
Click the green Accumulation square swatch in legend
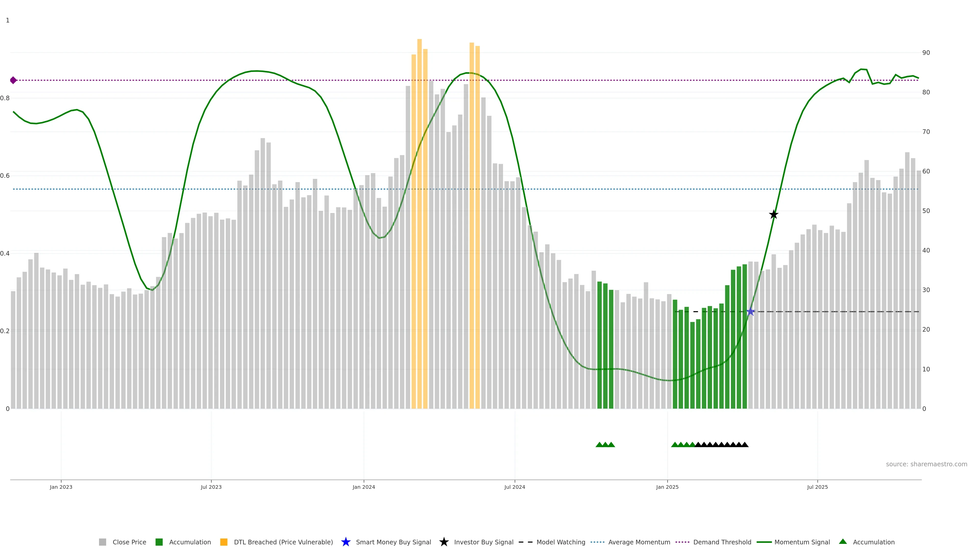[159, 542]
